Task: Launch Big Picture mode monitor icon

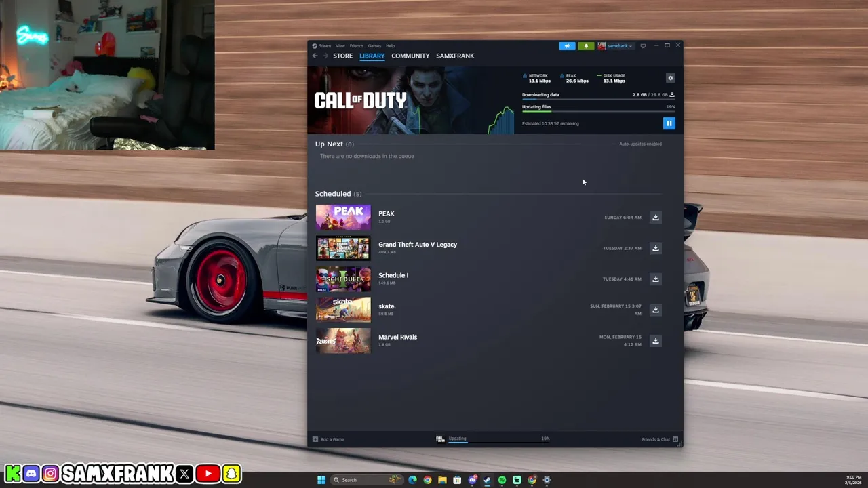Action: (643, 46)
